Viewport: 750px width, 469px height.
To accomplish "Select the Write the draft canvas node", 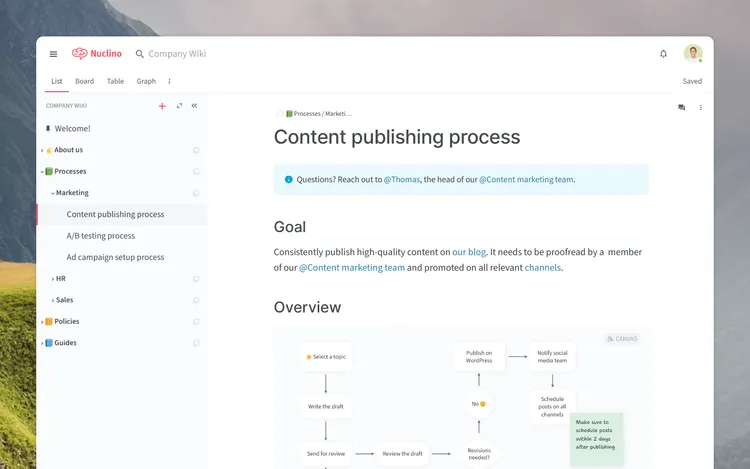I will [326, 406].
